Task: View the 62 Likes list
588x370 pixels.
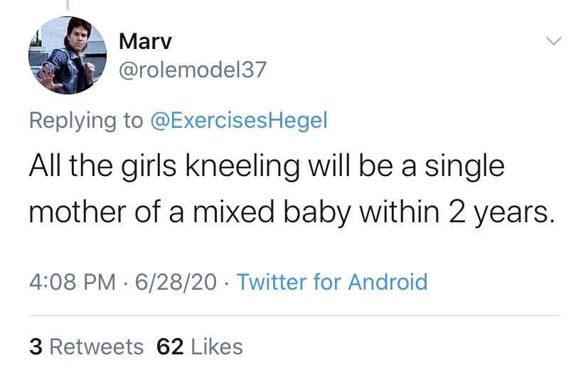Action: pyautogui.click(x=200, y=346)
